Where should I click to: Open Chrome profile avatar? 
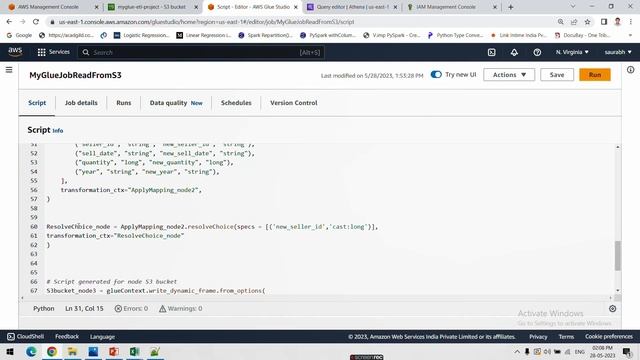coord(618,22)
